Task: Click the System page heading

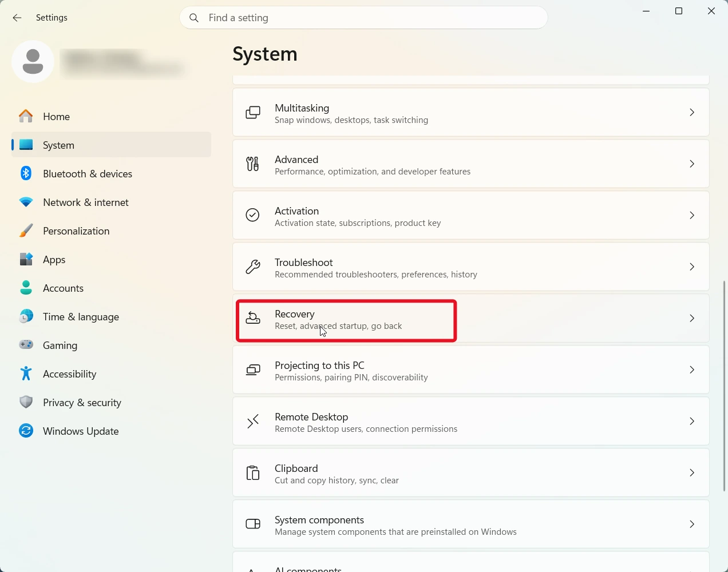Action: 265,54
